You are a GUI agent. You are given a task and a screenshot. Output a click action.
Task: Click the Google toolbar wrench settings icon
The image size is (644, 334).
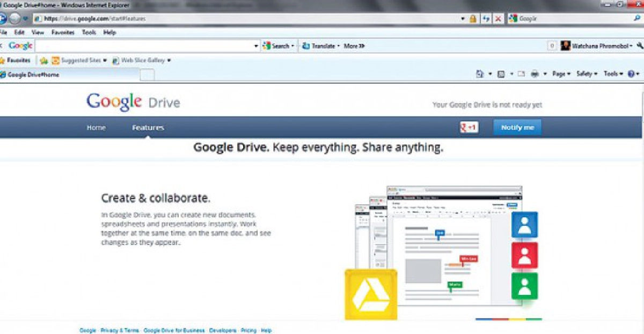[x=639, y=46]
